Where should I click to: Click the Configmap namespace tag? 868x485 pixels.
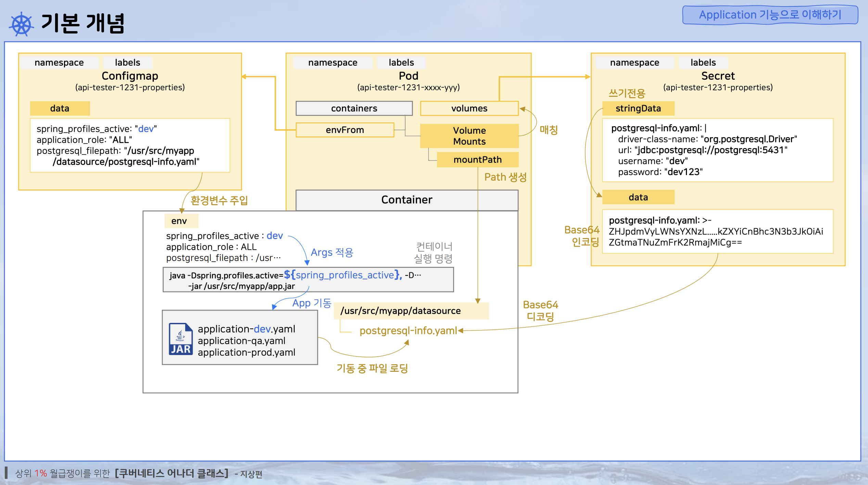click(x=59, y=63)
